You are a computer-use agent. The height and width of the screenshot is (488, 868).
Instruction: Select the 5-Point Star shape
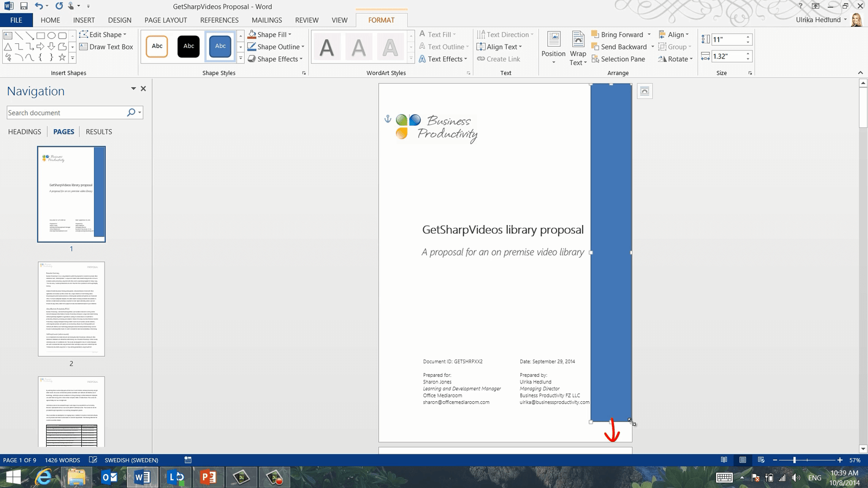pyautogui.click(x=62, y=57)
